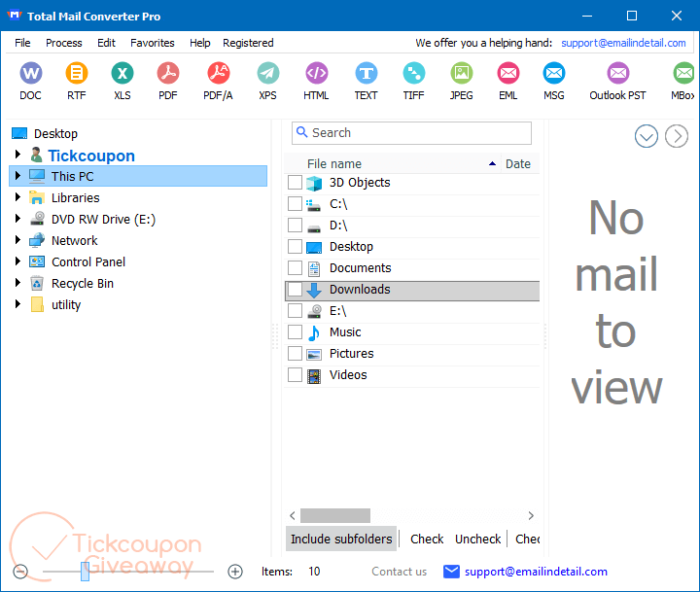Click the Music note icon
This screenshot has width=700, height=592.
click(314, 332)
